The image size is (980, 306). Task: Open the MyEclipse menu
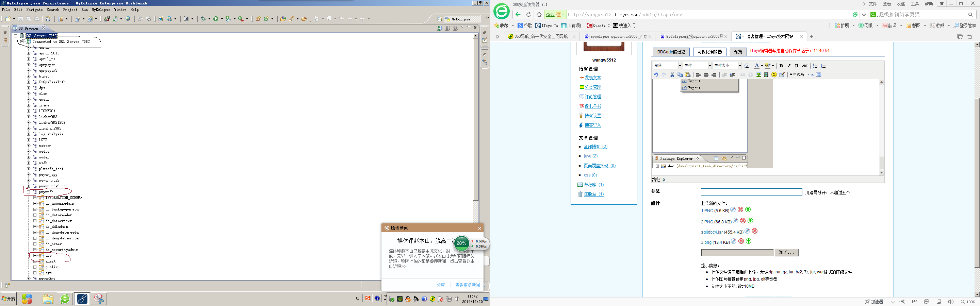[x=101, y=10]
